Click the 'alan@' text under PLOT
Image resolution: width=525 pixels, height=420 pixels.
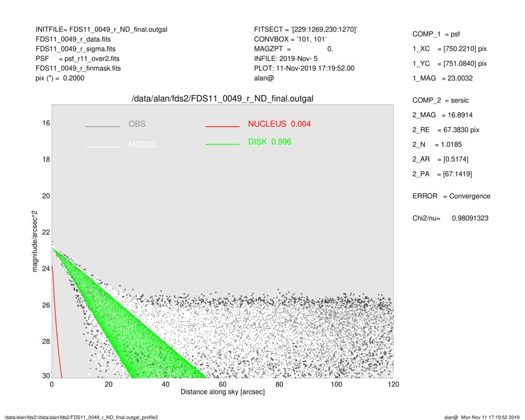pyautogui.click(x=264, y=78)
